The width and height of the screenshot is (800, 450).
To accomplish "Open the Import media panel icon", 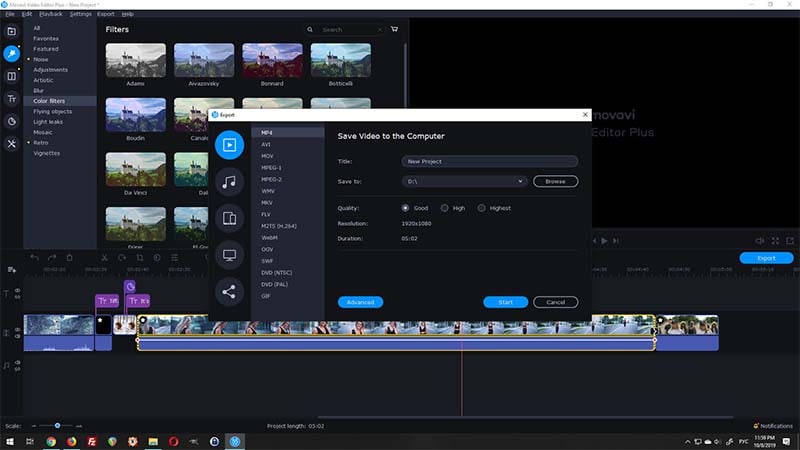I will coord(11,32).
